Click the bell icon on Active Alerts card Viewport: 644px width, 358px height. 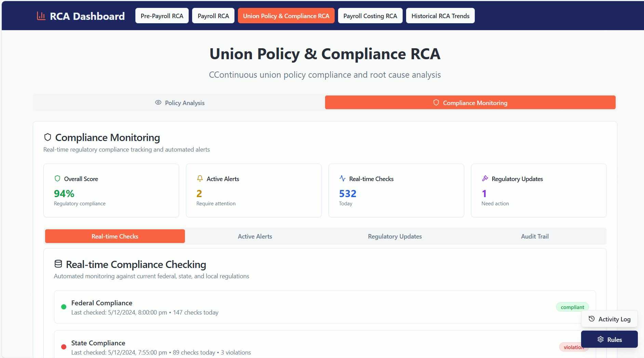[x=200, y=178]
